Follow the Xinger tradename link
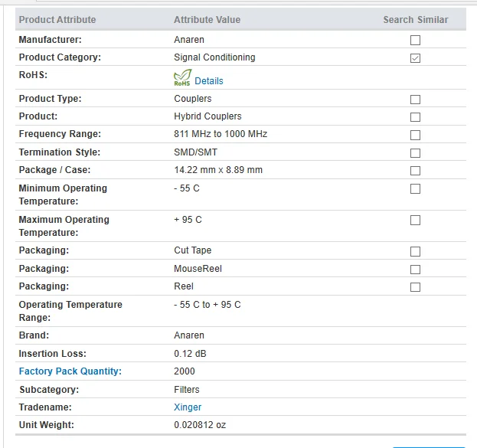 tap(188, 407)
